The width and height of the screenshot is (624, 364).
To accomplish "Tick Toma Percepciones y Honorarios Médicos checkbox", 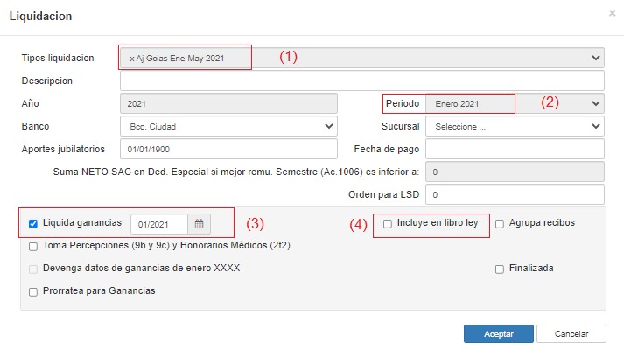I will [x=32, y=246].
